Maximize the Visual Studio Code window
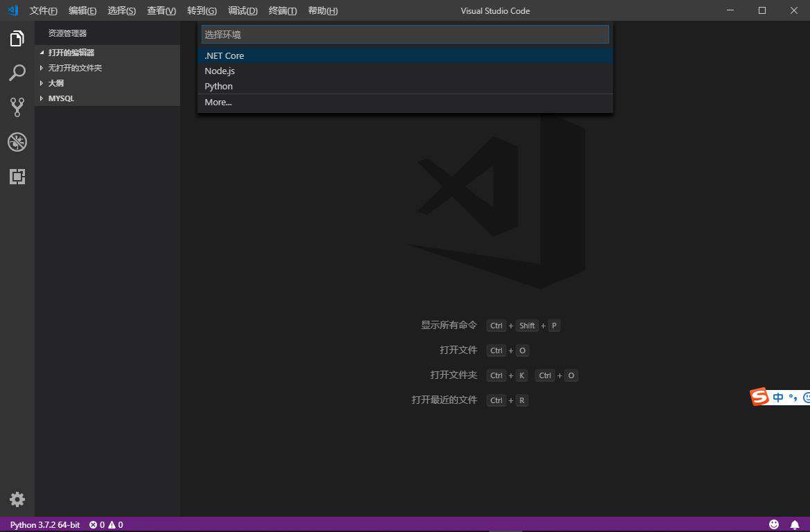 pyautogui.click(x=762, y=10)
